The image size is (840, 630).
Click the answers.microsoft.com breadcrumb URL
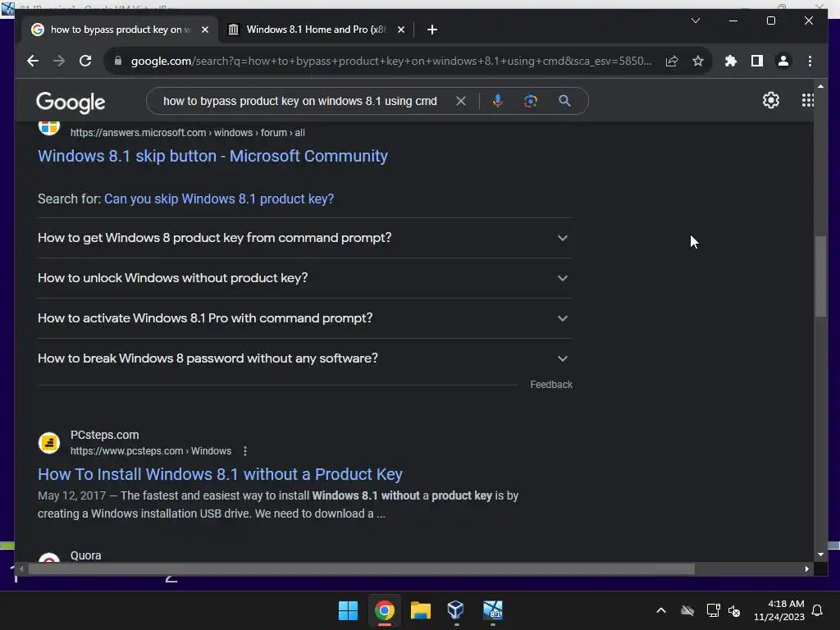pyautogui.click(x=188, y=132)
